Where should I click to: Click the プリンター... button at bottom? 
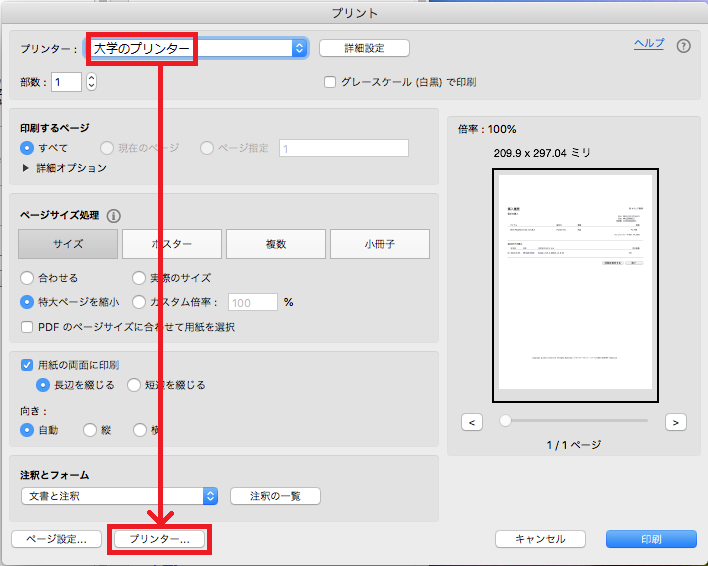(x=160, y=539)
